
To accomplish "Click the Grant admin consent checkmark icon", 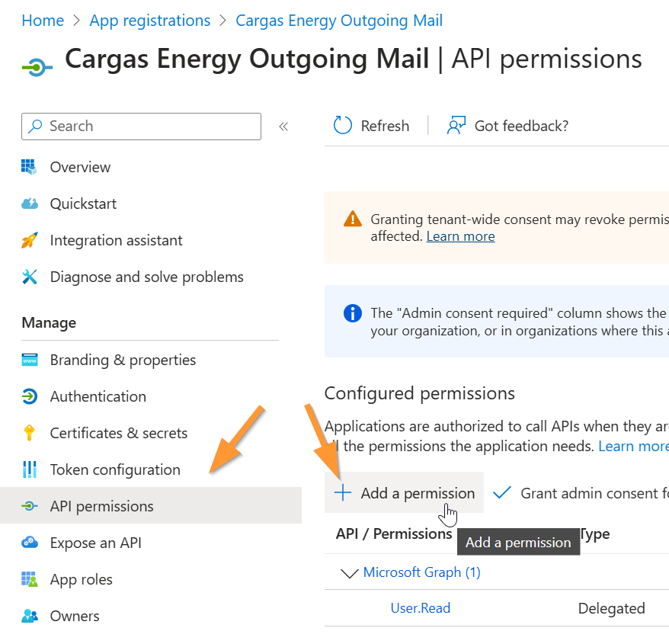I will click(x=501, y=492).
